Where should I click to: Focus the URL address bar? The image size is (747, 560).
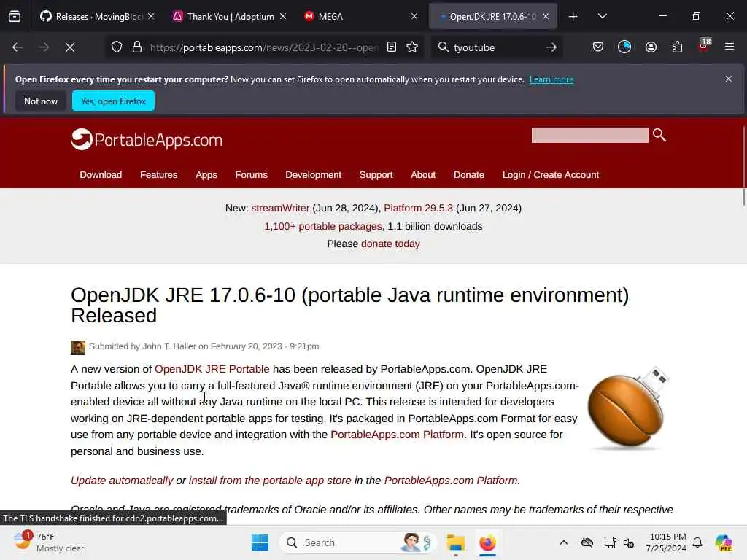point(264,47)
